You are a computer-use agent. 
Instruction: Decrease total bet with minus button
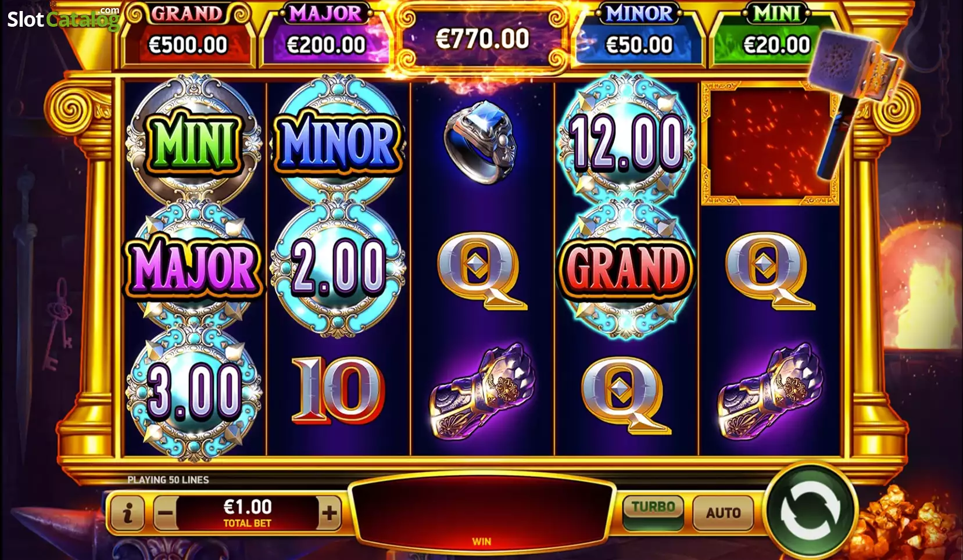[x=166, y=513]
